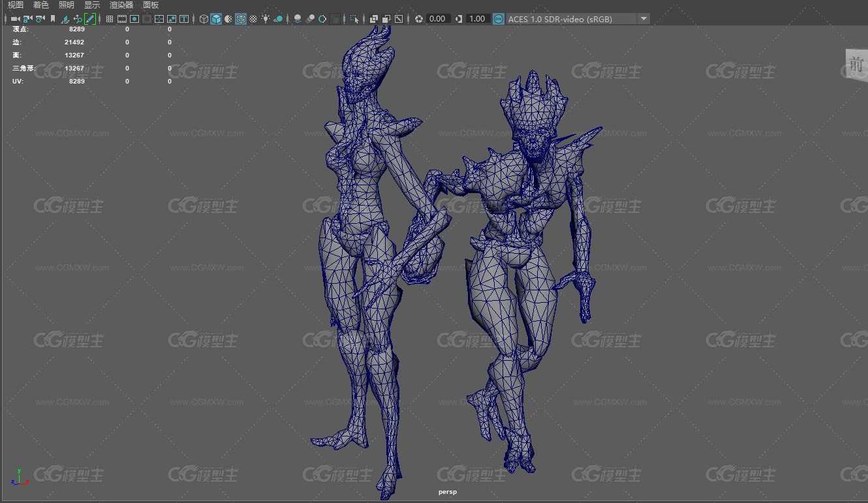Click the Smooth Shade All cube icon
The image size is (868, 503).
tap(216, 19)
